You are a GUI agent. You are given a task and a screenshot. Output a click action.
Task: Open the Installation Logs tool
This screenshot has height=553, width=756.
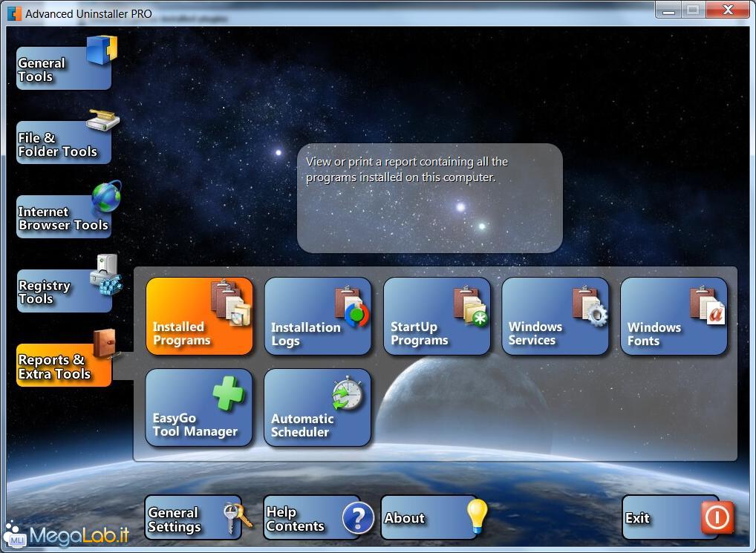(x=318, y=316)
